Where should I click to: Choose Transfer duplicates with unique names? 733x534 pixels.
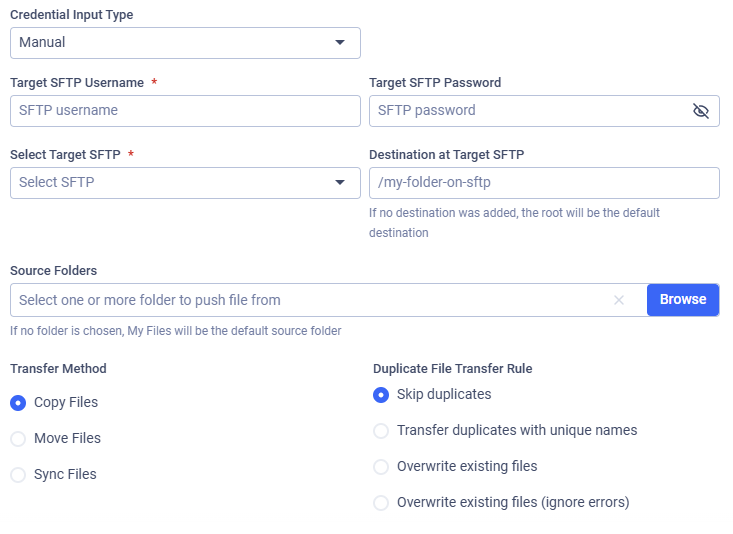(x=381, y=431)
